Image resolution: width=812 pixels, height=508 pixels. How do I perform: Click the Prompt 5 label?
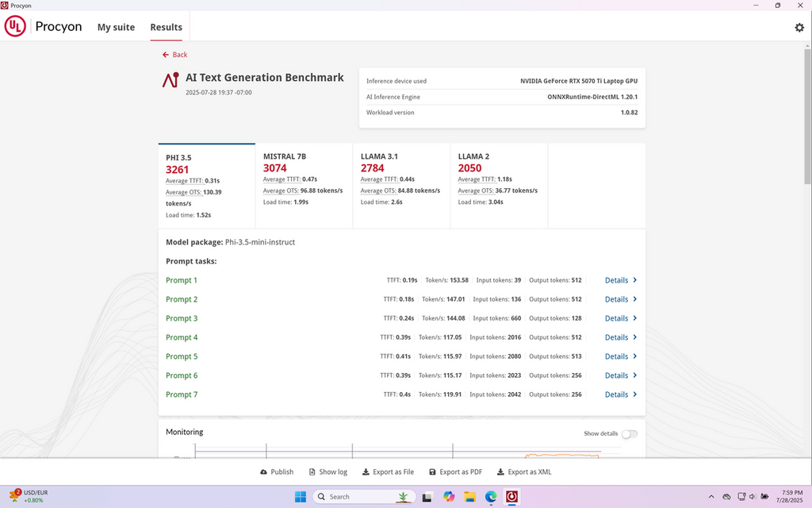coord(182,356)
